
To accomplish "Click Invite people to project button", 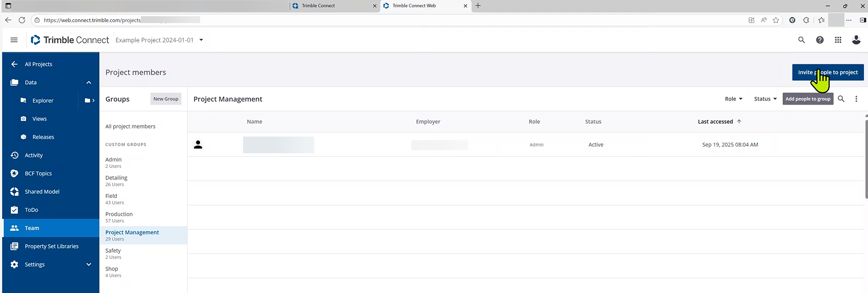I will (x=828, y=72).
